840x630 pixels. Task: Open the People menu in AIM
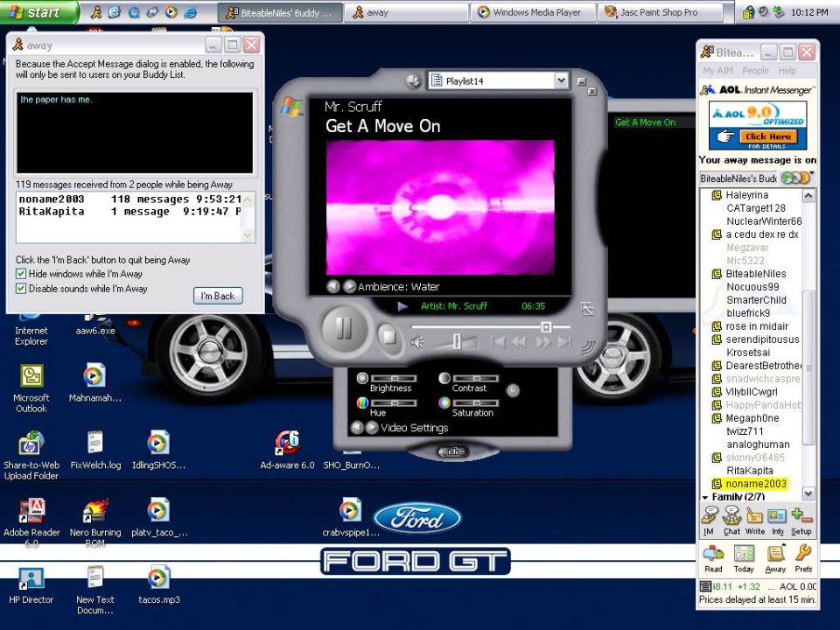pos(755,71)
